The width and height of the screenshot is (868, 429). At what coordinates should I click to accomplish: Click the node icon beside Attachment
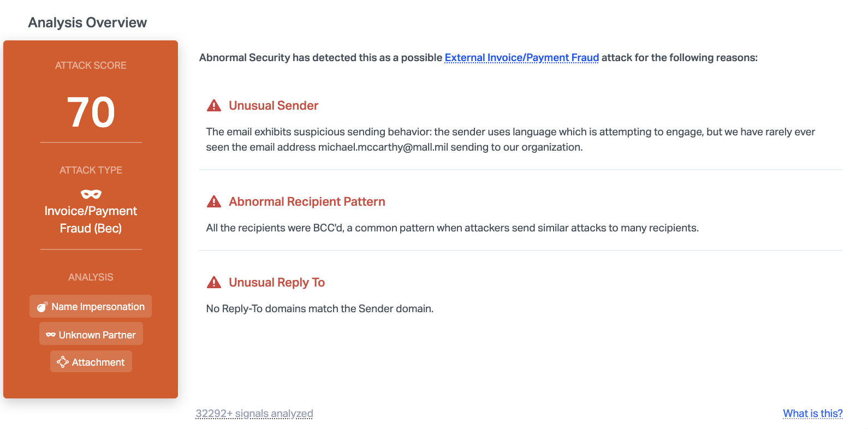tap(63, 362)
